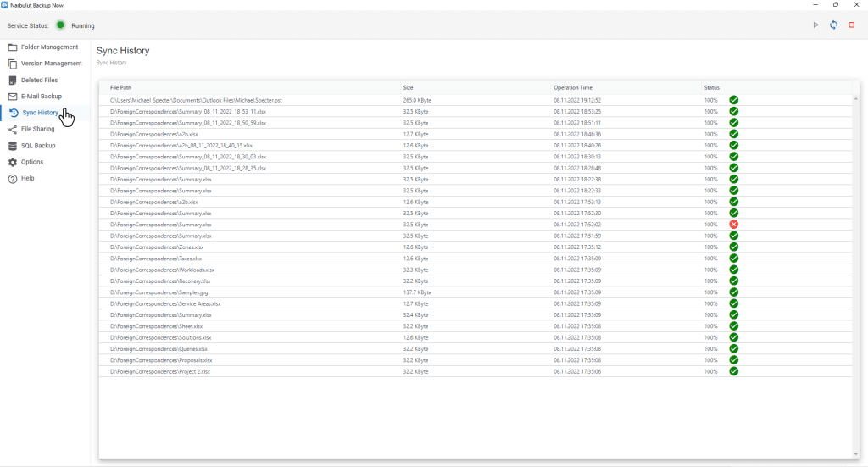The height and width of the screenshot is (467, 868).
Task: Click operation time 08.11.2022 19:12:52
Action: click(577, 100)
